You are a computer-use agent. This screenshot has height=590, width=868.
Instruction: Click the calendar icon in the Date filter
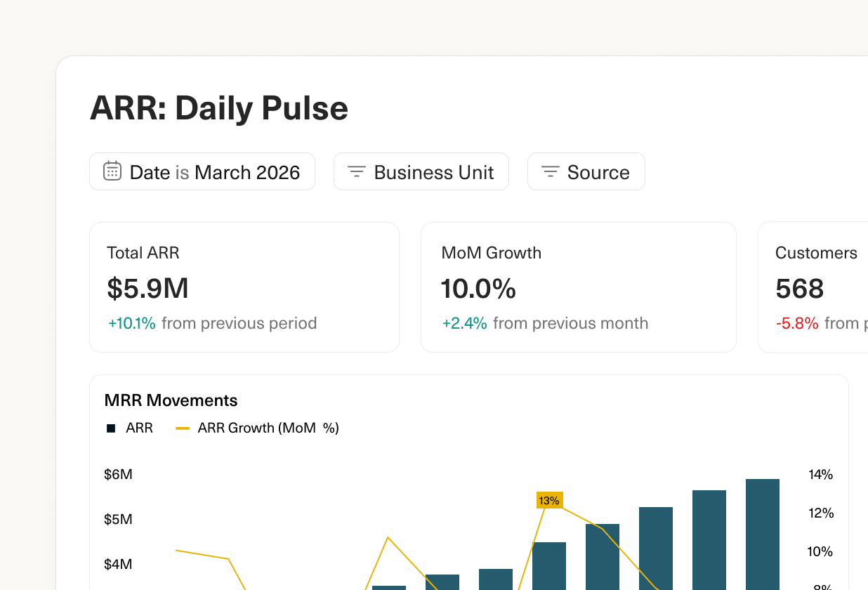pyautogui.click(x=112, y=171)
